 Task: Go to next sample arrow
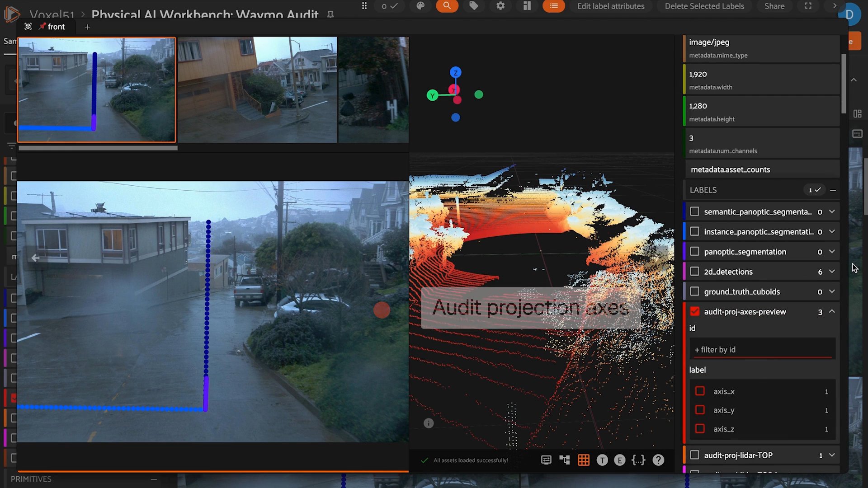tap(835, 6)
